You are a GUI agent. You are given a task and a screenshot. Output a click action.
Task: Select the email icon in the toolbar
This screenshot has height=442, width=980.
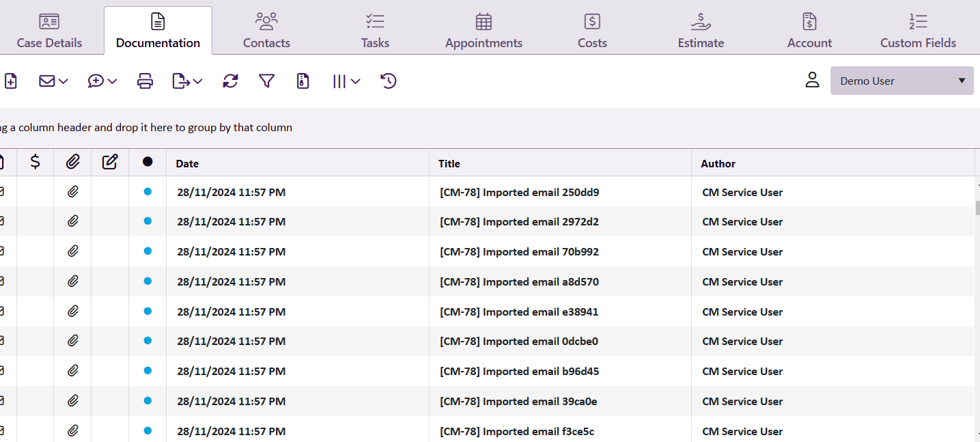(x=46, y=81)
